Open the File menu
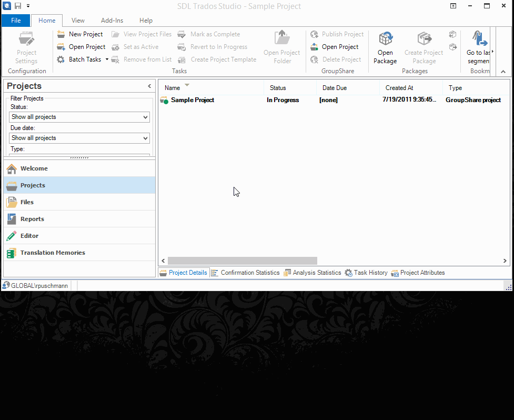Viewport: 514px width, 420px height. pyautogui.click(x=16, y=21)
